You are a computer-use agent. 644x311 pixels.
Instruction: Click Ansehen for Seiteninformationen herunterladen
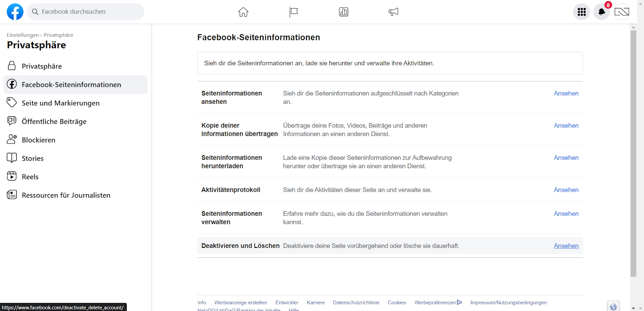566,158
